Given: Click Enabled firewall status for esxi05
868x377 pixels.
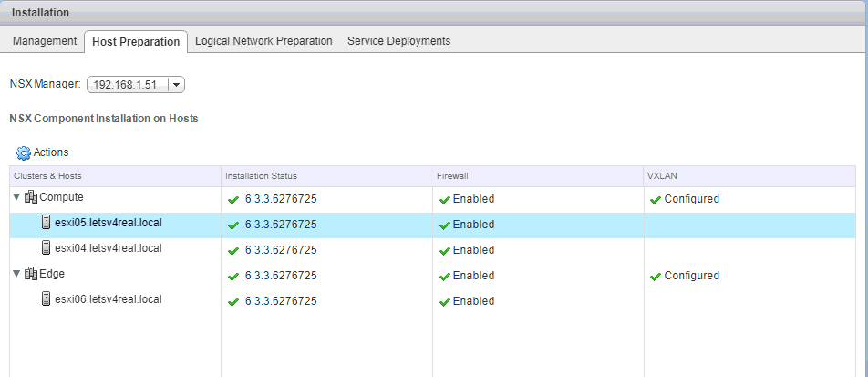Looking at the screenshot, I should 473,225.
